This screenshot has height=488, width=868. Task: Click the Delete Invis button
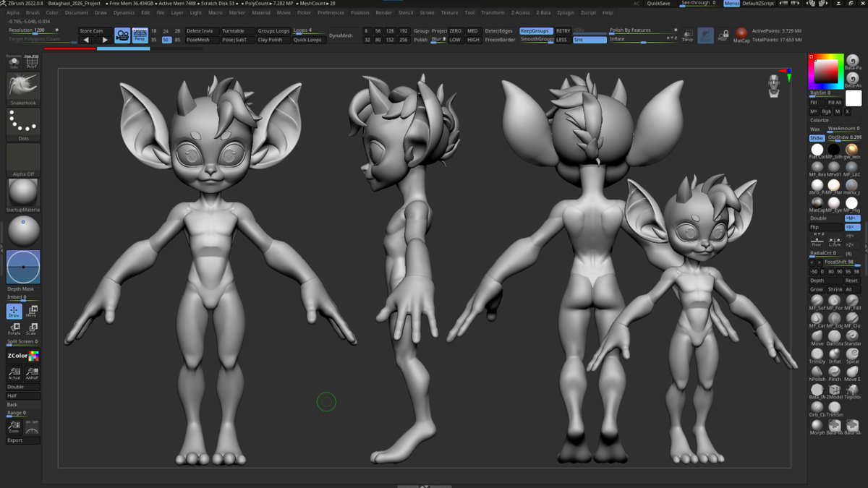(201, 31)
